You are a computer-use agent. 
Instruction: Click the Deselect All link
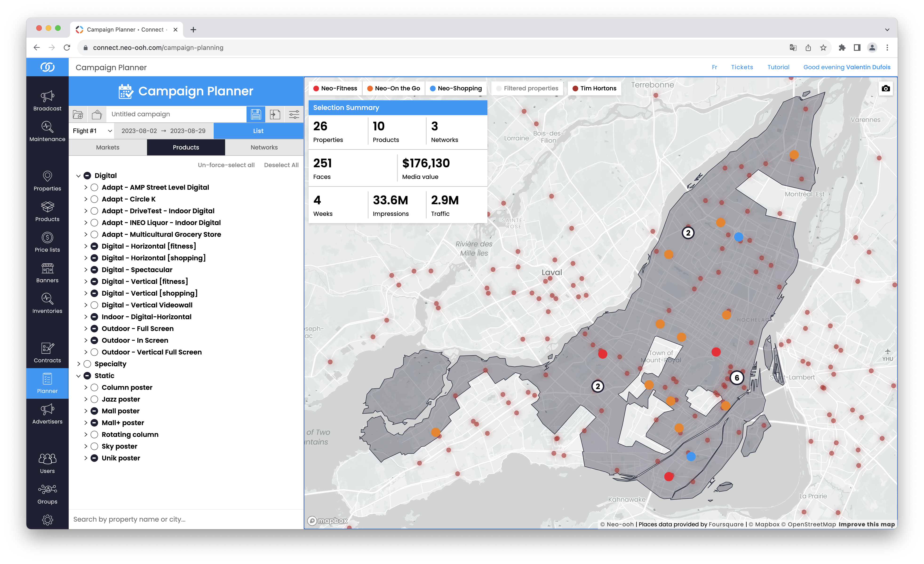coord(281,165)
